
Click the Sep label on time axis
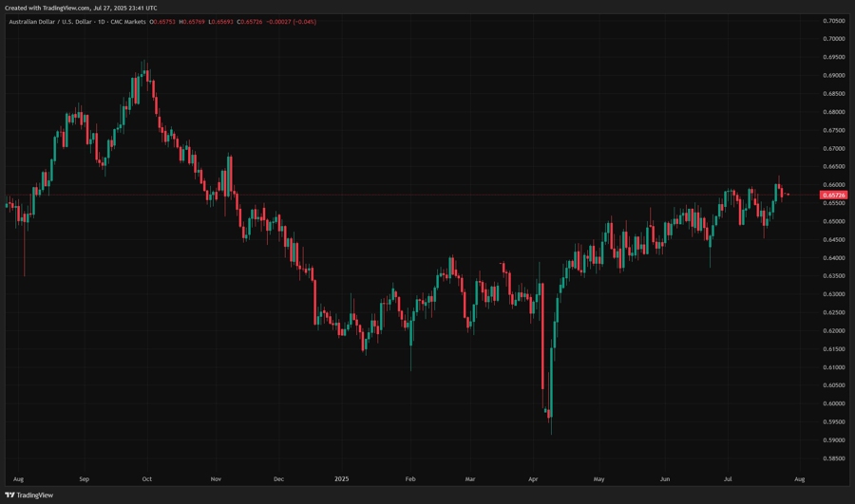tap(84, 479)
